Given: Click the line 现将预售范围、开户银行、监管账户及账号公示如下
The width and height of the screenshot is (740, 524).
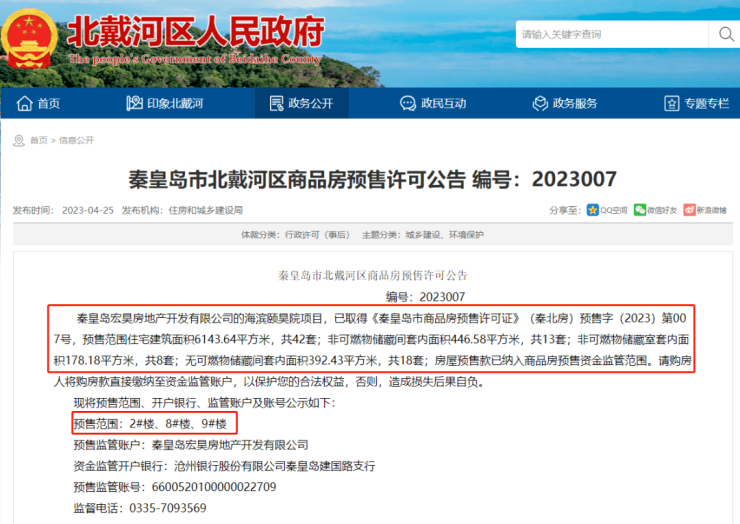Looking at the screenshot, I should [204, 403].
